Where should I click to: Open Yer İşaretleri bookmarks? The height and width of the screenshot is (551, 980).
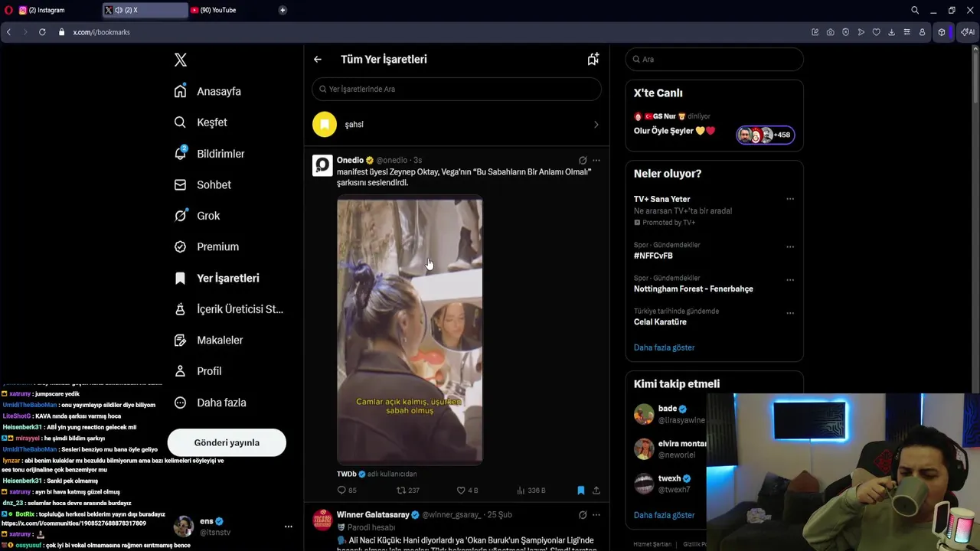click(217, 278)
